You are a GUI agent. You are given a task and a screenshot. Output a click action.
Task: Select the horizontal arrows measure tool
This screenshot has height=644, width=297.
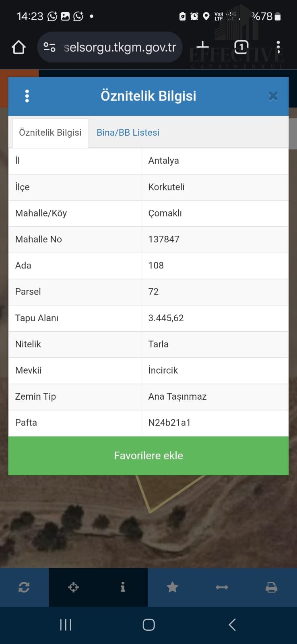(x=222, y=587)
